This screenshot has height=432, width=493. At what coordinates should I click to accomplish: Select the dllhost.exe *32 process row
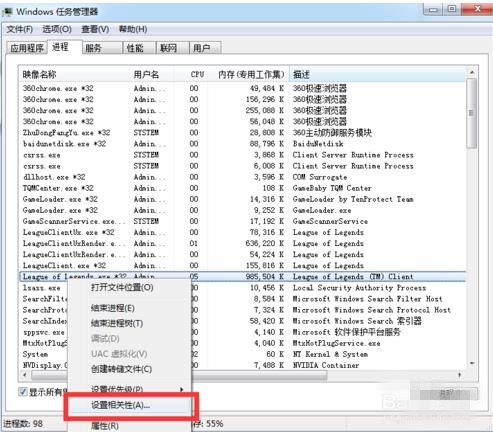point(242,177)
